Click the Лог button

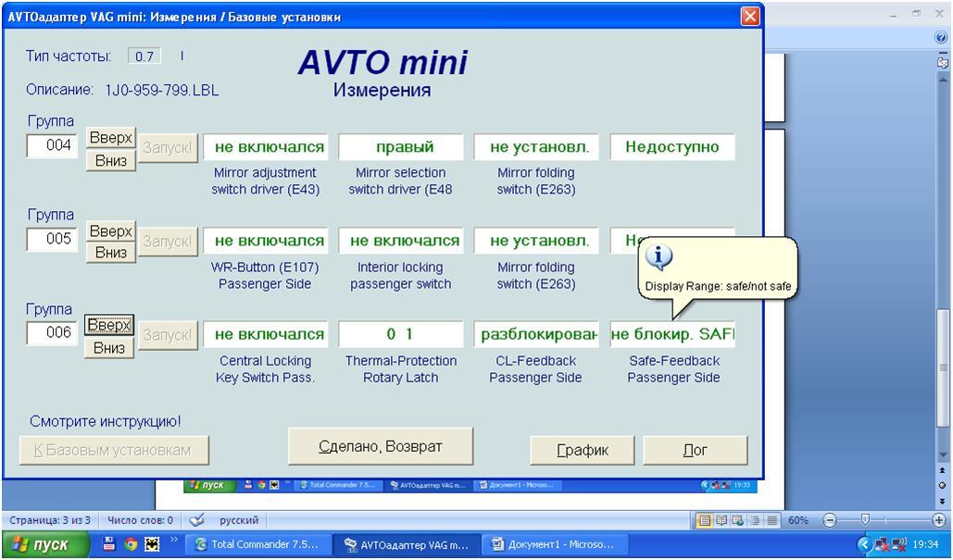tap(696, 450)
